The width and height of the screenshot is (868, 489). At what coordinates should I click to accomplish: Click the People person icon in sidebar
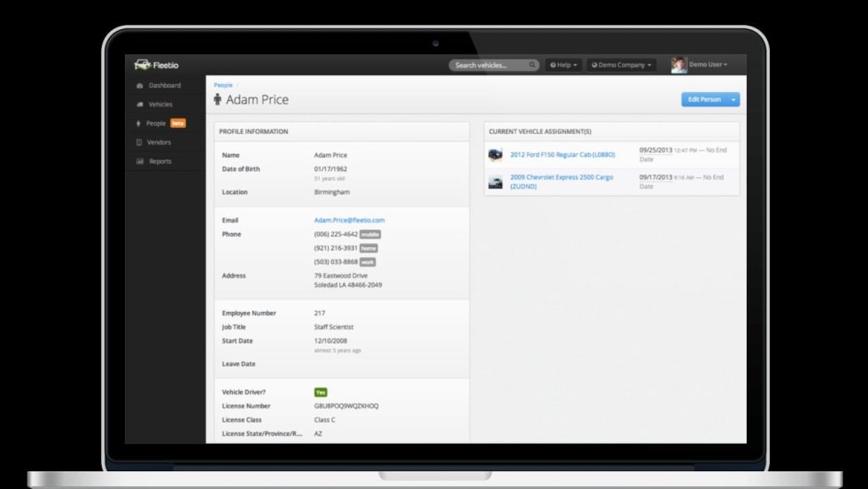[x=139, y=124]
